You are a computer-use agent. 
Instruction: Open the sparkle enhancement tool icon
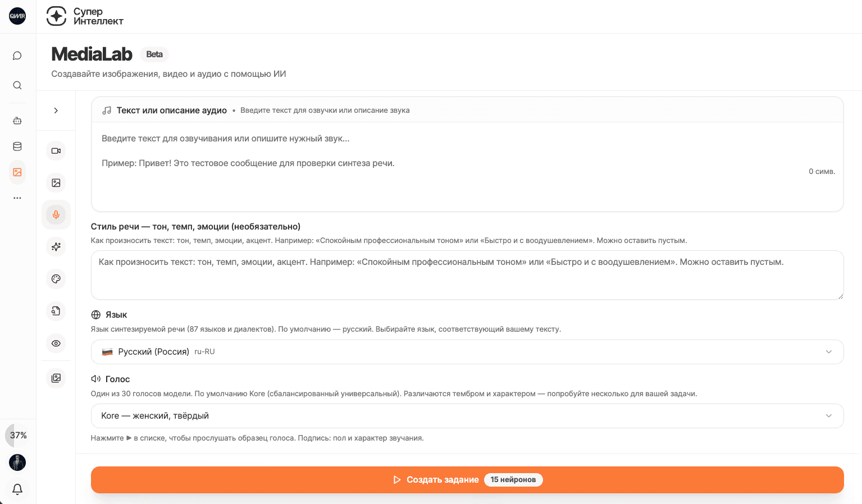pos(56,247)
